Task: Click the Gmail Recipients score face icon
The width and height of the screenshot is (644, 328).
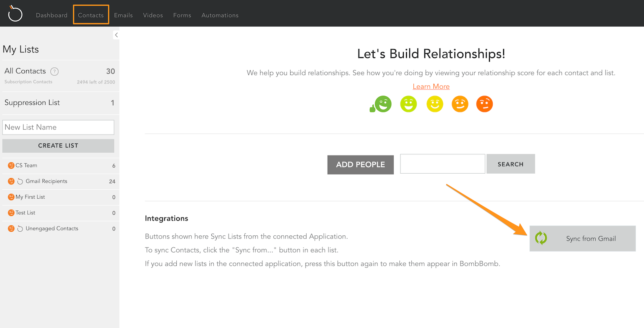Action: click(x=11, y=181)
